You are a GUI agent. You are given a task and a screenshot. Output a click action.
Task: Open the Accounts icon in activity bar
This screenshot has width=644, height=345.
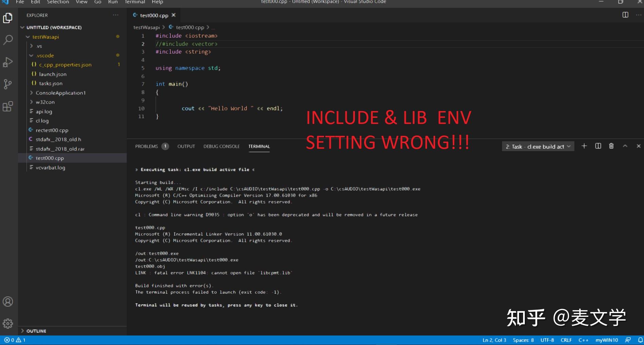click(x=7, y=302)
